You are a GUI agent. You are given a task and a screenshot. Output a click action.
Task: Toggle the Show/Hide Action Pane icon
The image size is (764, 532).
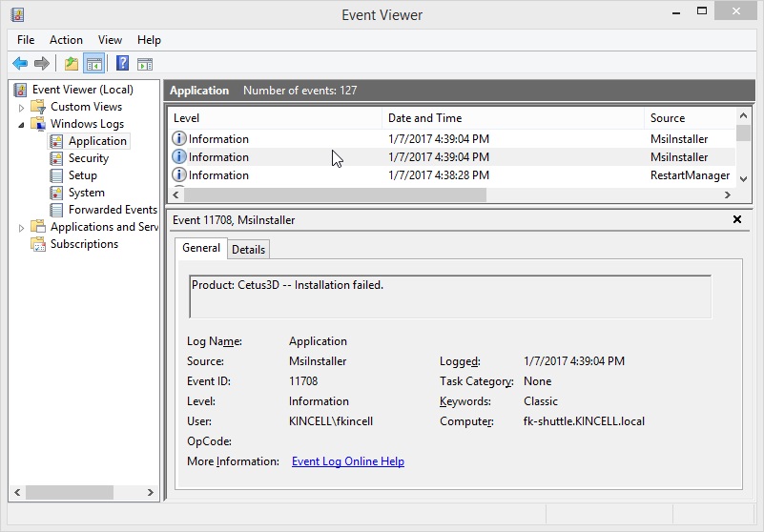tap(145, 63)
